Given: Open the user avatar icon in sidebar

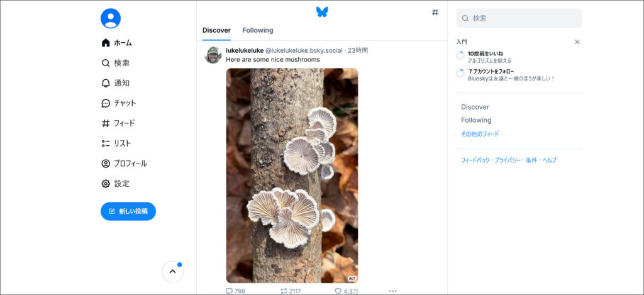Looking at the screenshot, I should tap(111, 18).
